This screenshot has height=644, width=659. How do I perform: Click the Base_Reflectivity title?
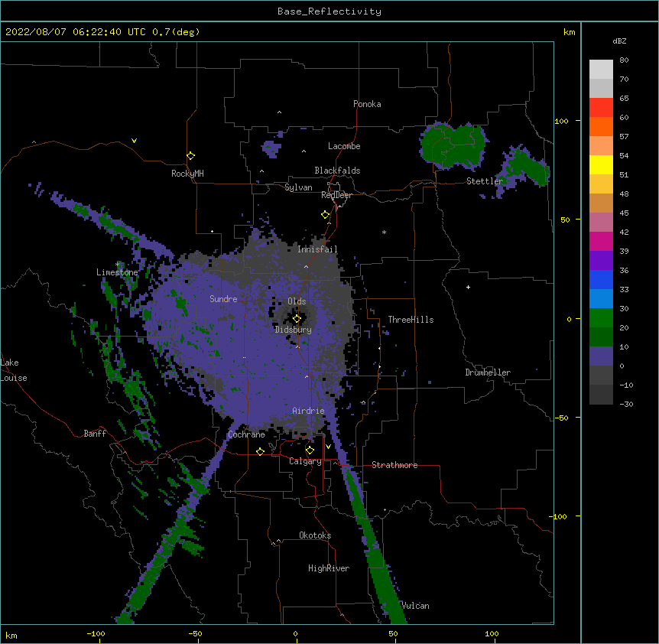329,11
